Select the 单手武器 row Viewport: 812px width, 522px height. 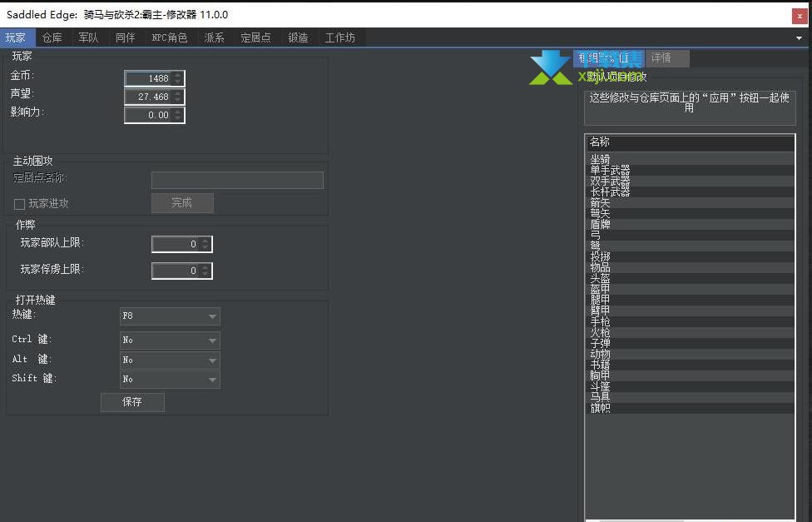click(691, 170)
